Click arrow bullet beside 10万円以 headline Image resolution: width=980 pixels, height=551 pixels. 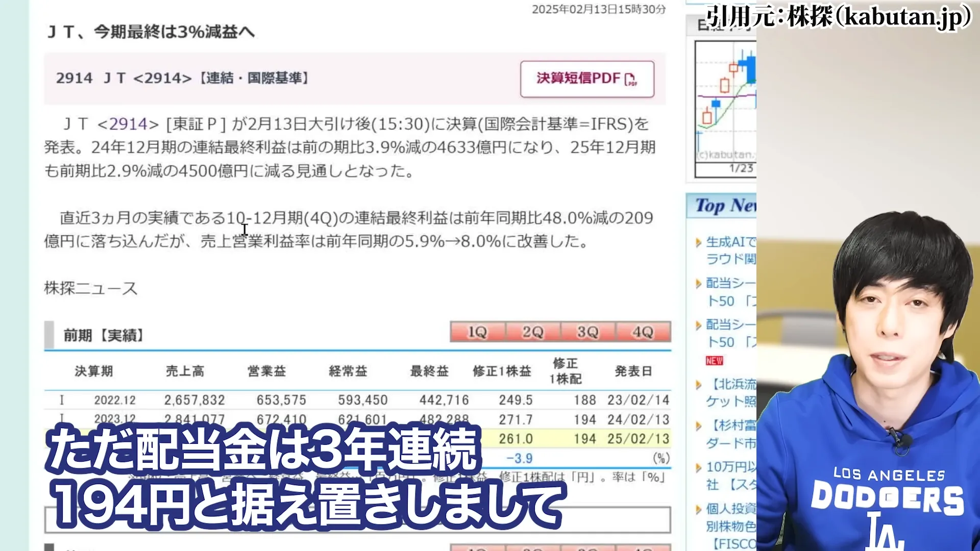point(698,467)
